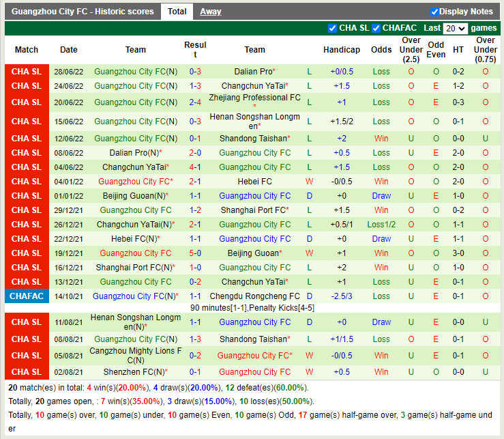504x439 pixels.
Task: Uncheck the CHAFAC league filter
Action: click(377, 28)
